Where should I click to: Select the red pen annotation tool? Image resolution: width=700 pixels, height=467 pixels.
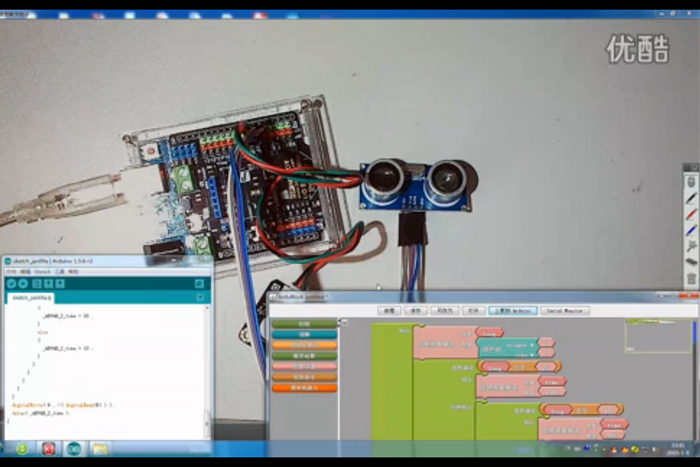(x=691, y=215)
